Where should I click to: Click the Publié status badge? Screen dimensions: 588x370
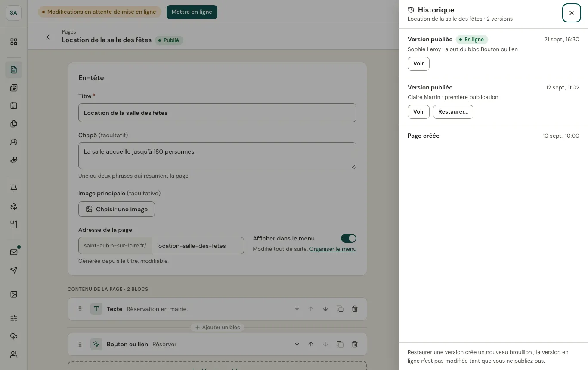169,40
